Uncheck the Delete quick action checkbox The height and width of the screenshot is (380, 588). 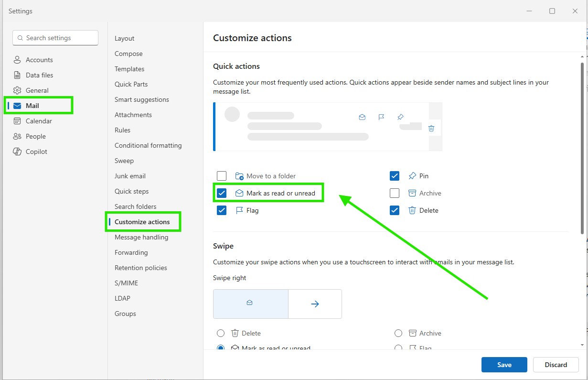coord(395,210)
